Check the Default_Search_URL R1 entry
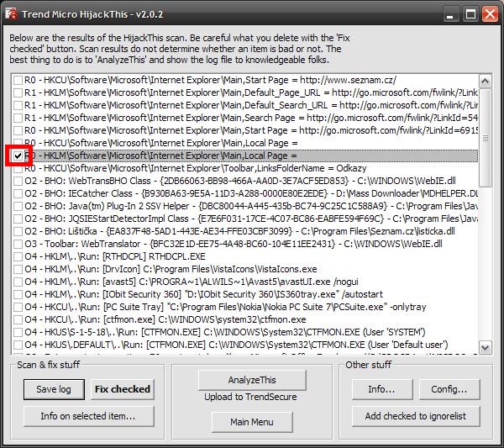504x448 pixels. (18, 106)
